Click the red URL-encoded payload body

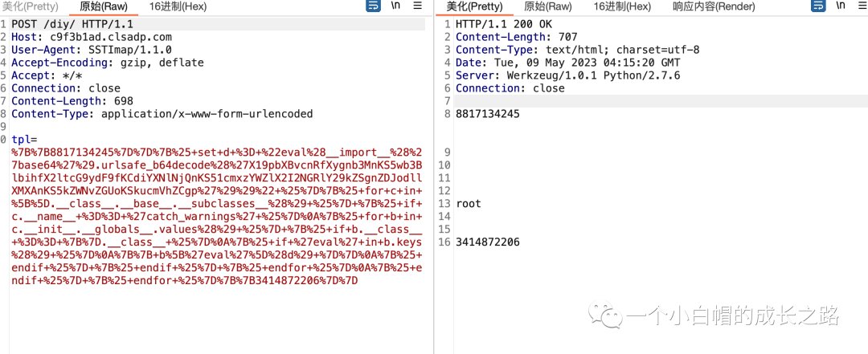[x=217, y=216]
